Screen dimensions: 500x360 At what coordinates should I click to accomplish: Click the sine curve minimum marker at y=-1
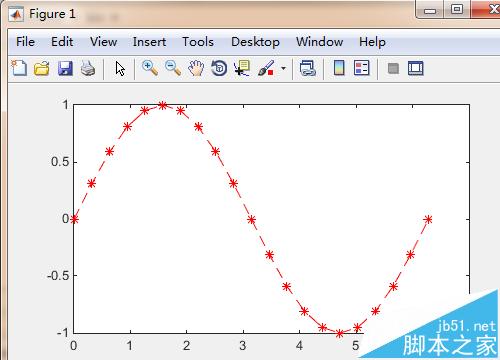tap(339, 333)
